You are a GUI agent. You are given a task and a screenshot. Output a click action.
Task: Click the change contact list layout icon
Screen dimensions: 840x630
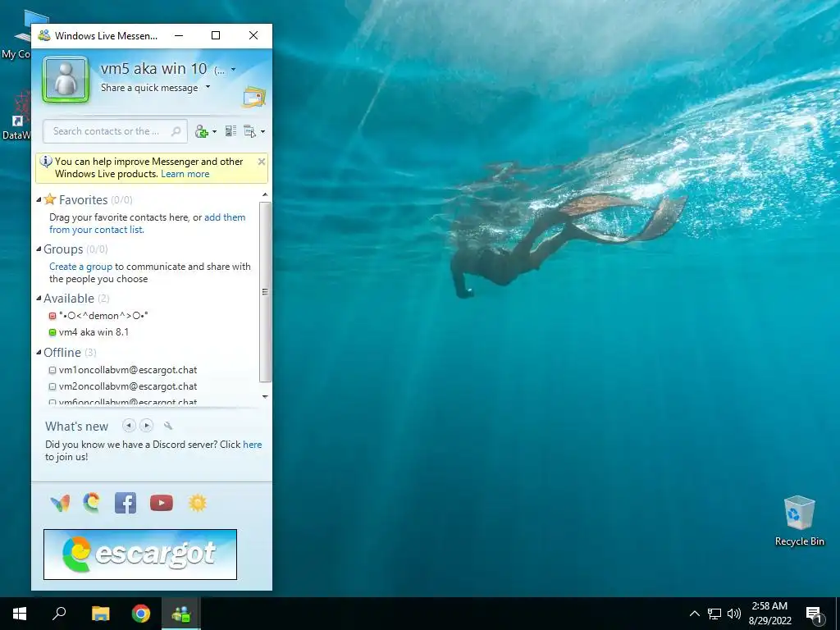click(x=231, y=131)
